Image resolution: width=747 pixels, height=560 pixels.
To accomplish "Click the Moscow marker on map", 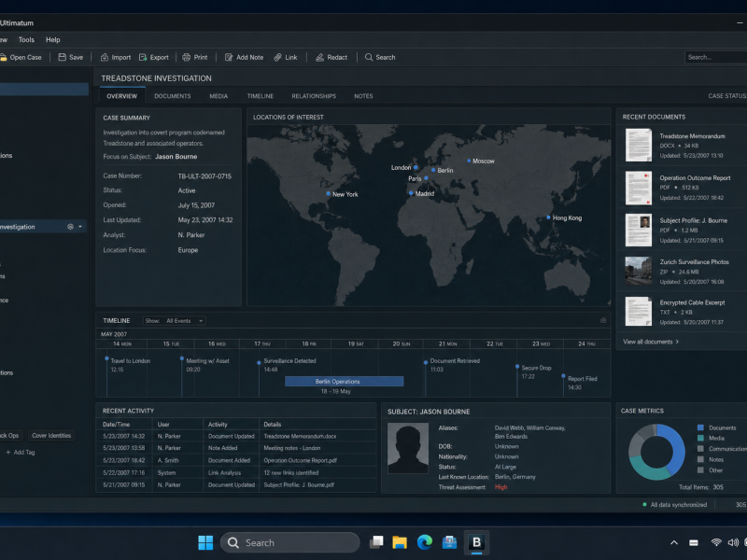I will point(469,161).
